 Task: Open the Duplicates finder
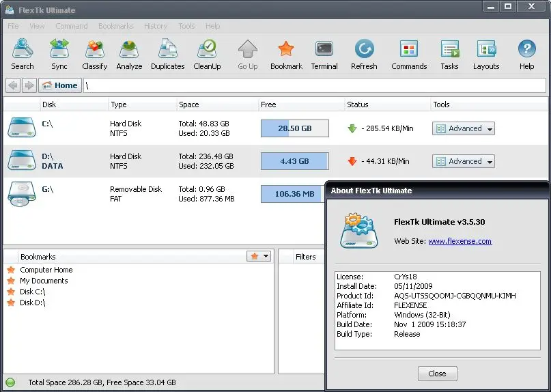(167, 55)
